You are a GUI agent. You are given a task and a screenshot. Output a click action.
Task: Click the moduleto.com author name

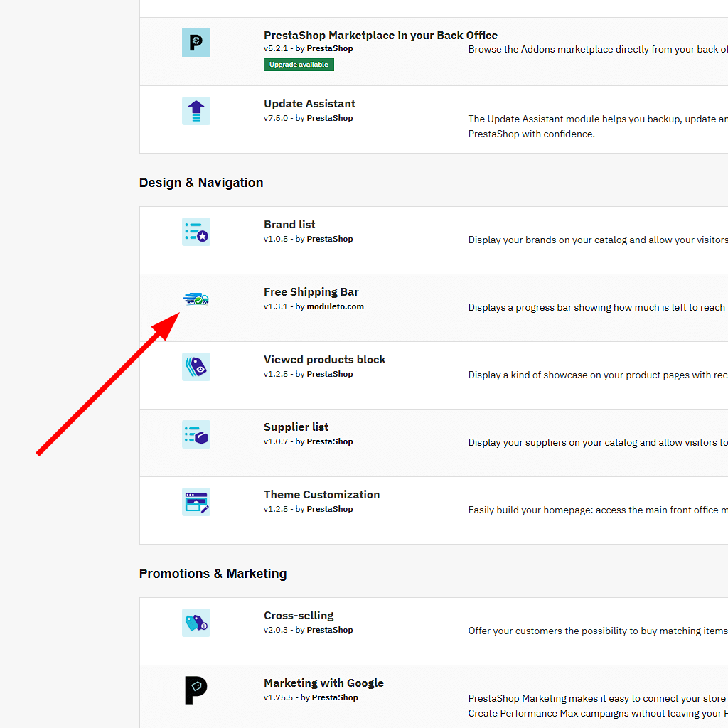pos(335,306)
